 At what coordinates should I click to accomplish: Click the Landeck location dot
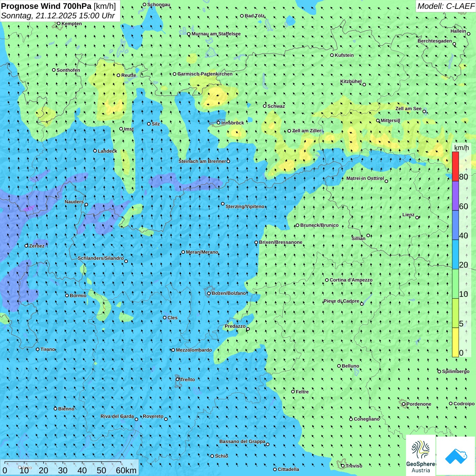(95, 151)
